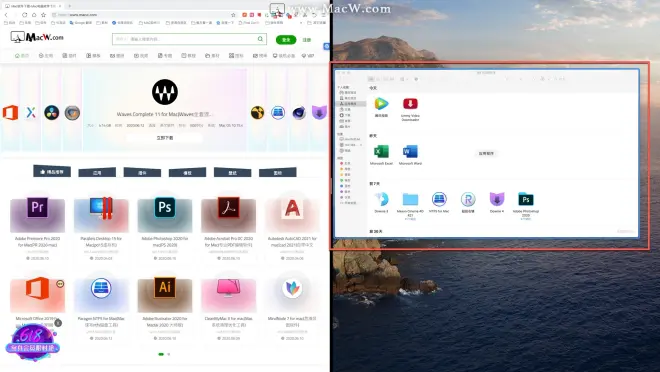Click the register link beside login
This screenshot has width=660, height=372.
[307, 40]
